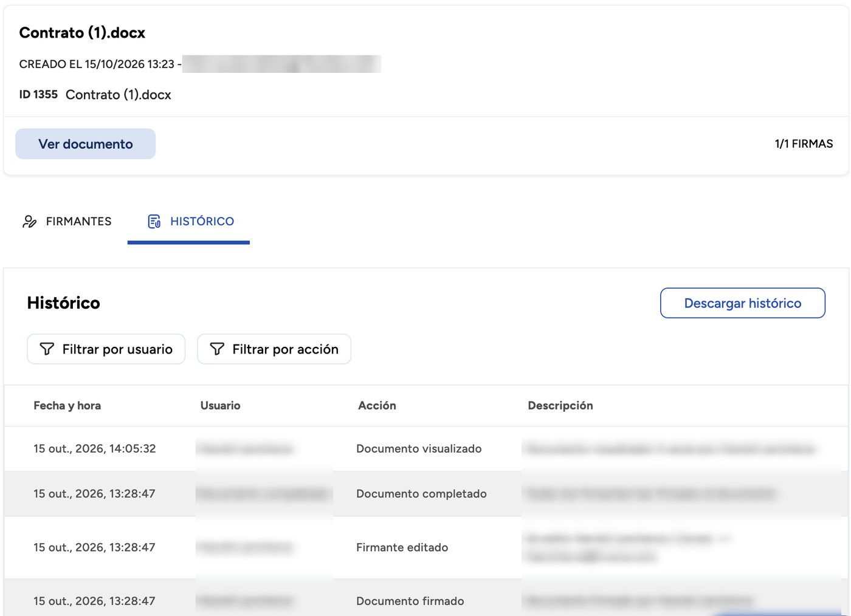Click the 1/1 FIRMAS counter
Viewport: 851px width, 616px height.
(804, 144)
